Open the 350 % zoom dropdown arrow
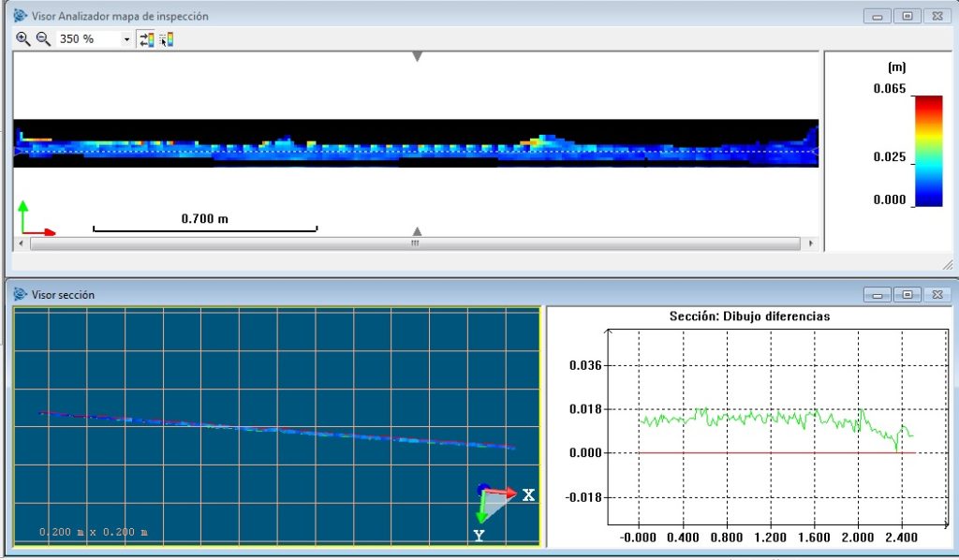This screenshot has width=959, height=560. (x=126, y=39)
